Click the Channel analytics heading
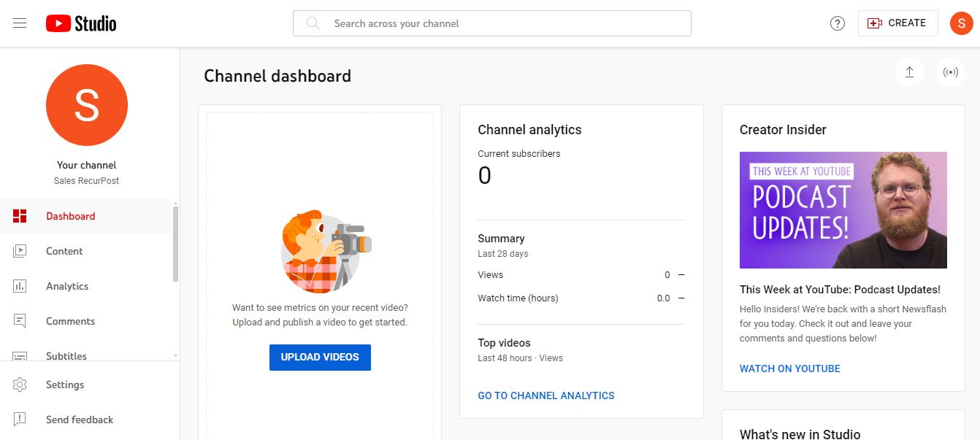The height and width of the screenshot is (440, 980). point(529,130)
